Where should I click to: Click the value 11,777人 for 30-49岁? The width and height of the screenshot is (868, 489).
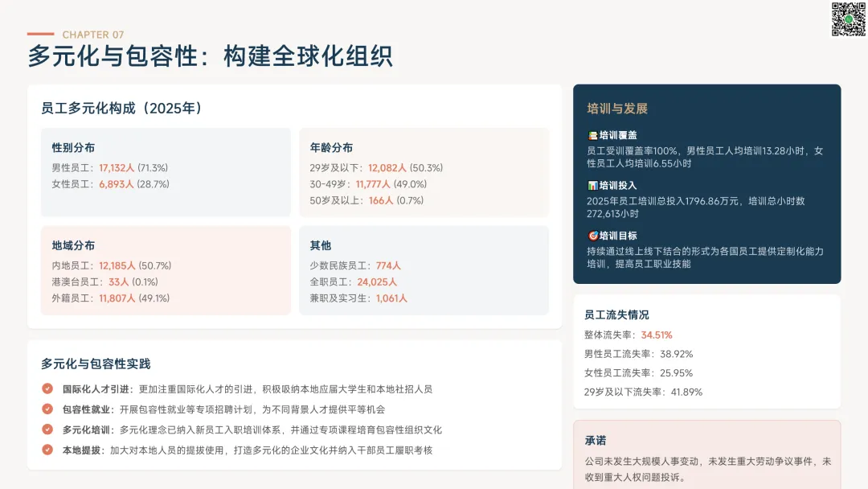tap(373, 184)
